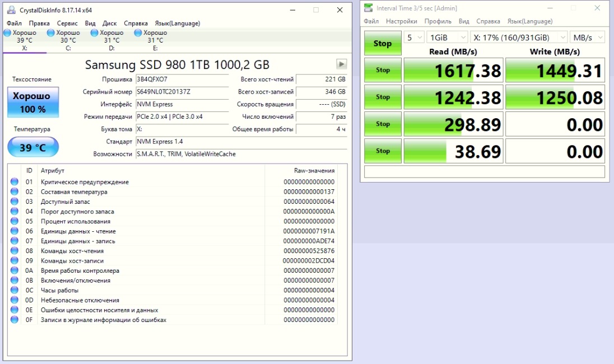Click the read result 38.69

pyautogui.click(x=453, y=151)
